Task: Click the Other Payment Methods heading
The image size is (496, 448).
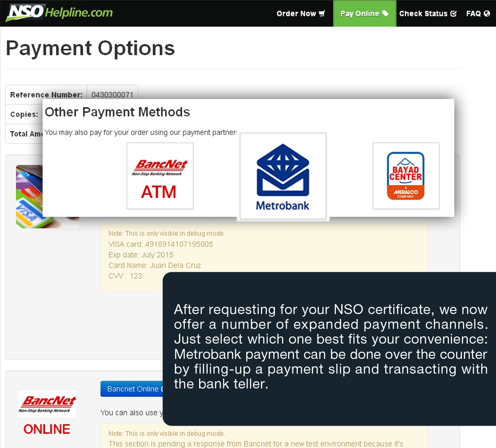Action: coord(117,112)
